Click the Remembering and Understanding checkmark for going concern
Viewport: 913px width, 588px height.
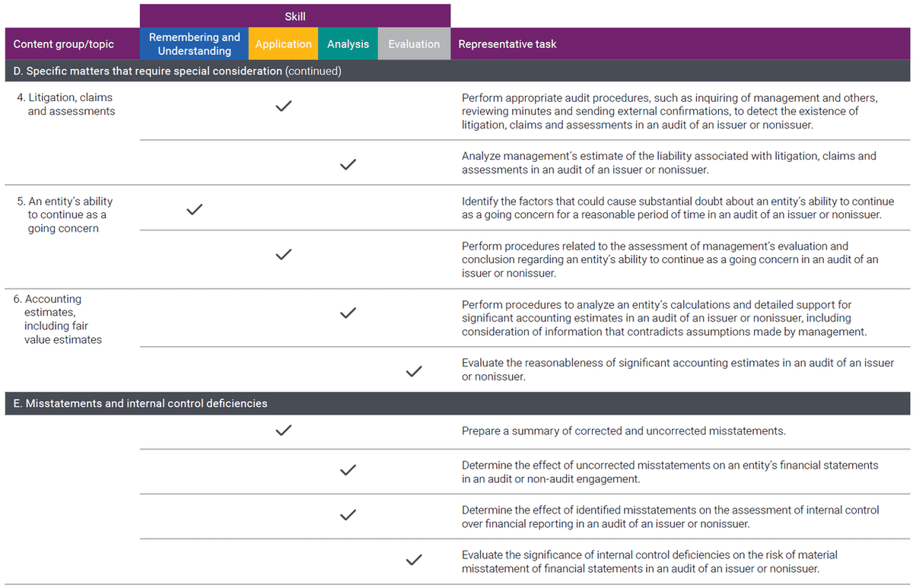tap(194, 209)
